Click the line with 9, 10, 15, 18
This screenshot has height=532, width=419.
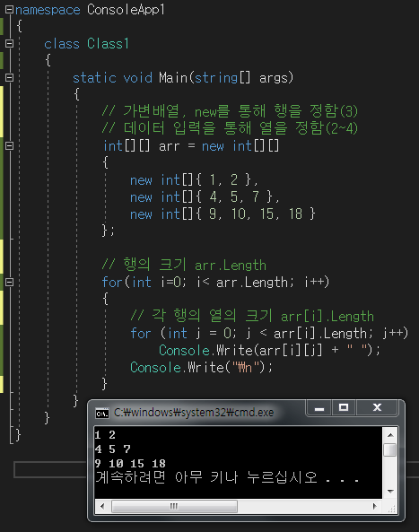tap(223, 214)
